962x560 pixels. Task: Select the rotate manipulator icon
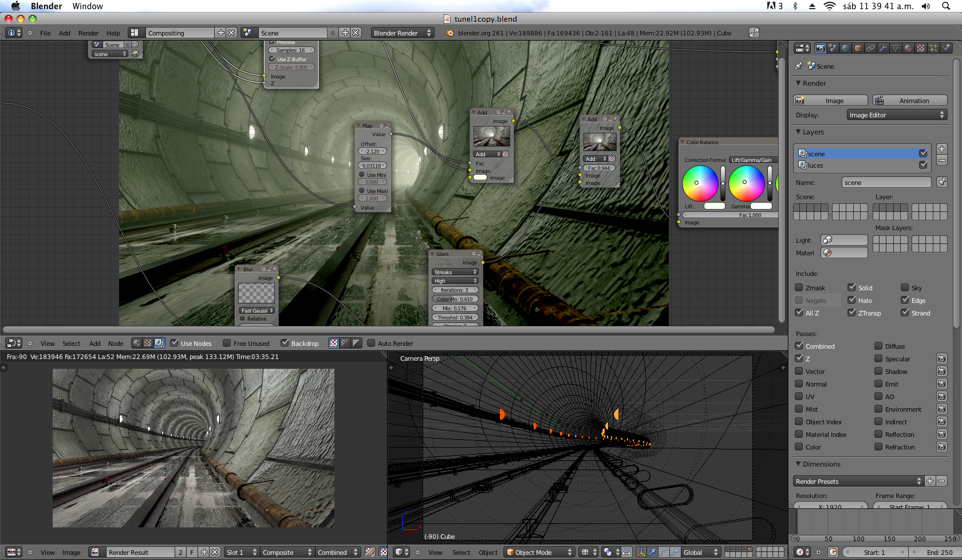coord(663,552)
